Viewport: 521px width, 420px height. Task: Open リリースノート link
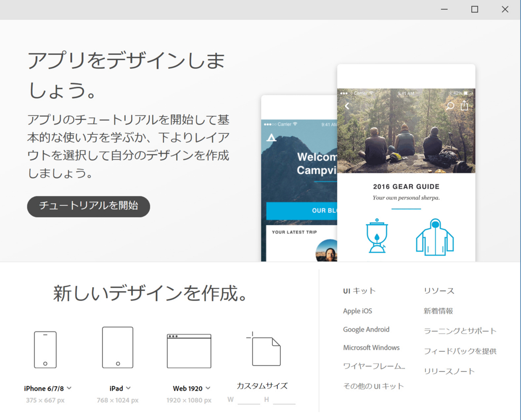pyautogui.click(x=449, y=371)
